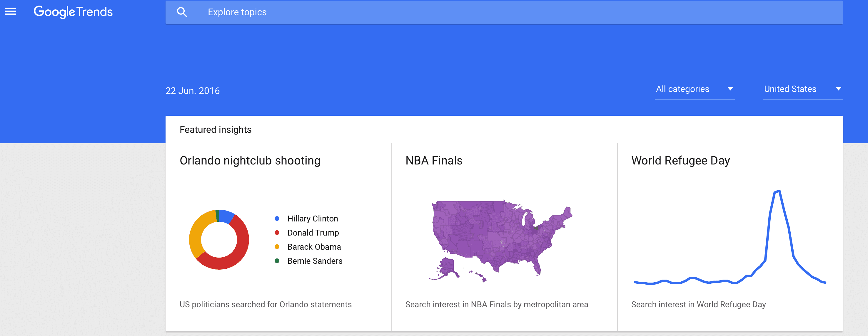The width and height of the screenshot is (868, 336).
Task: Click the United States dropdown arrow
Action: (838, 89)
